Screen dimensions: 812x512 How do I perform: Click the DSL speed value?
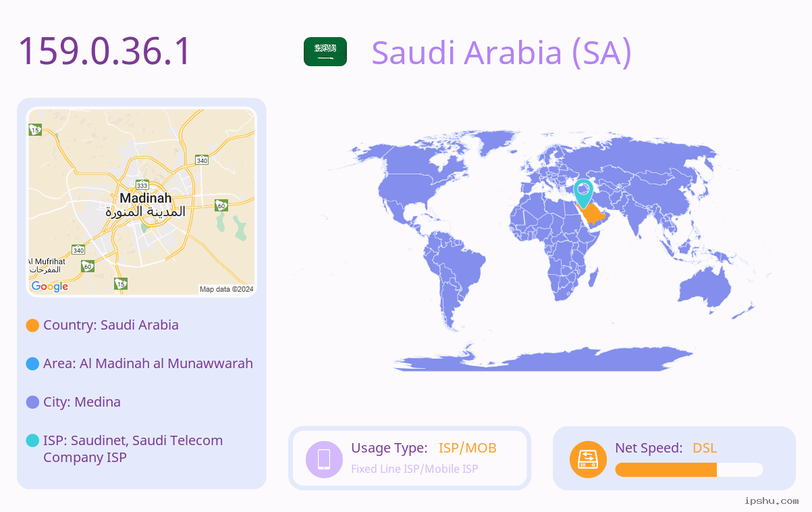[x=705, y=448]
